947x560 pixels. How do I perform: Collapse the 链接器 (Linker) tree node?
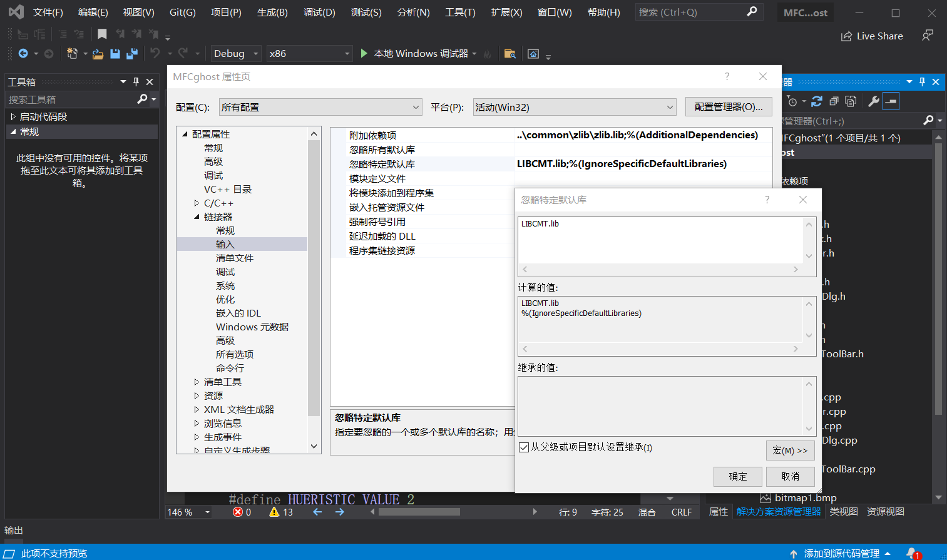(197, 217)
